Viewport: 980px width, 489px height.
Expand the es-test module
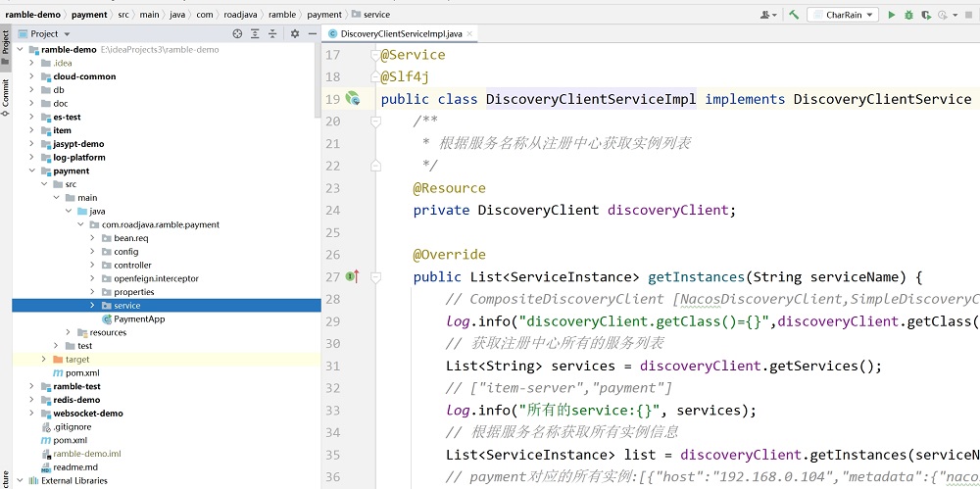pyautogui.click(x=32, y=117)
